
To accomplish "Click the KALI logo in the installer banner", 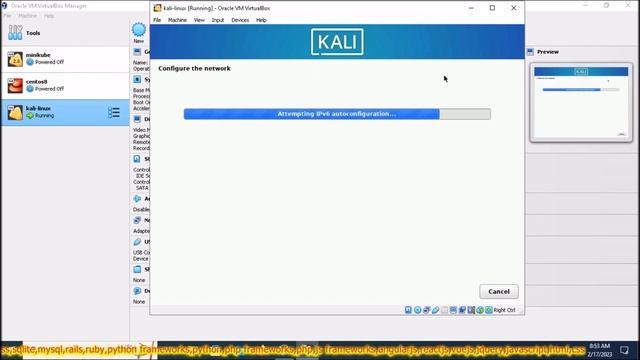I will 337,42.
